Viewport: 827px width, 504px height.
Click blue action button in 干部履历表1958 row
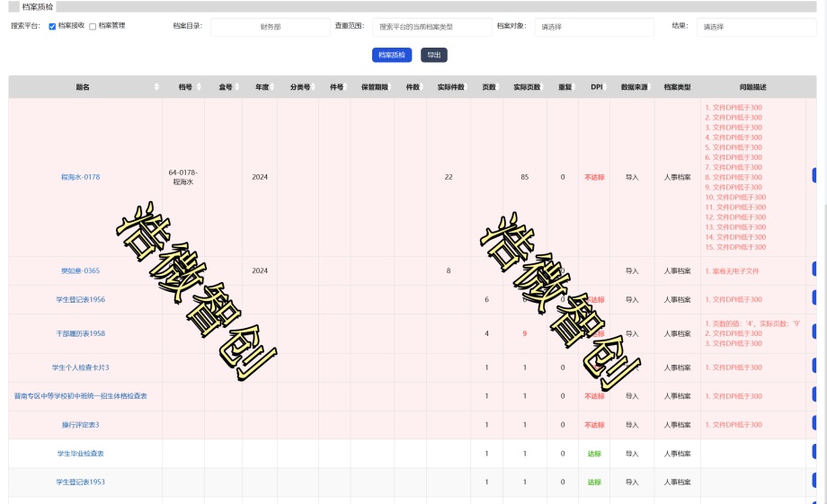[x=814, y=332]
